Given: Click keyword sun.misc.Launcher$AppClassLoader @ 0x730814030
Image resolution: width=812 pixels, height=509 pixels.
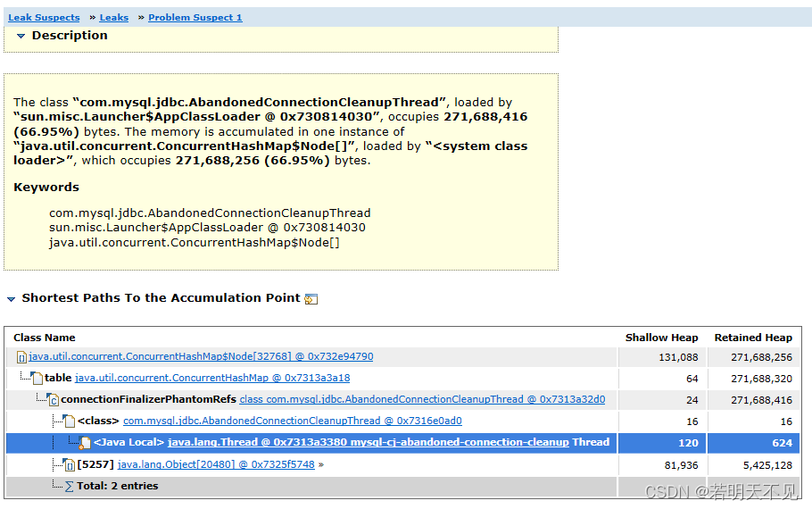Looking at the screenshot, I should (207, 228).
